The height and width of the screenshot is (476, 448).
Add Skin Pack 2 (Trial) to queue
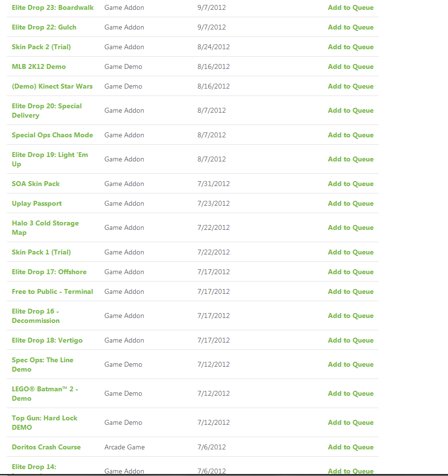click(x=351, y=47)
